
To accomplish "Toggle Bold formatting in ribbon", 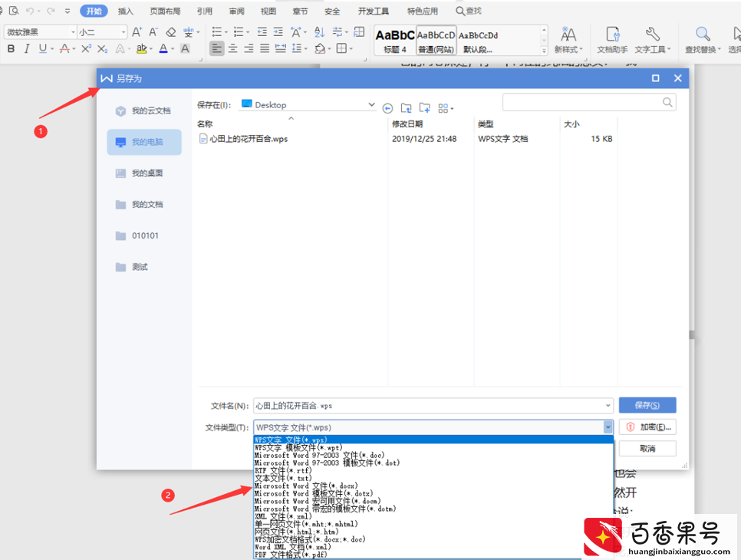I will point(12,48).
